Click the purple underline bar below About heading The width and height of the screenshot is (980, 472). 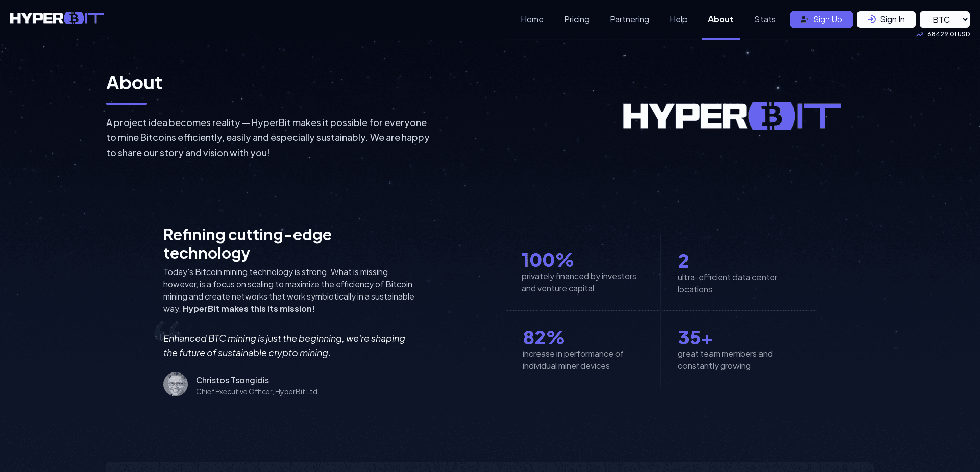[x=126, y=103]
